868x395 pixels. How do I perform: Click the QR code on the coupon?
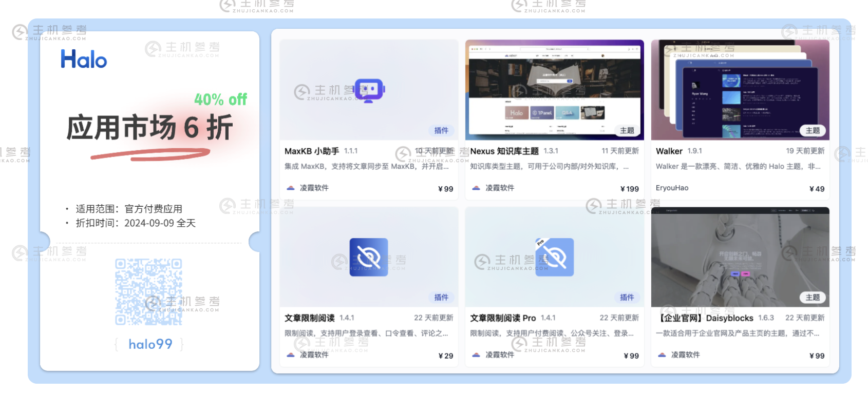tap(149, 292)
